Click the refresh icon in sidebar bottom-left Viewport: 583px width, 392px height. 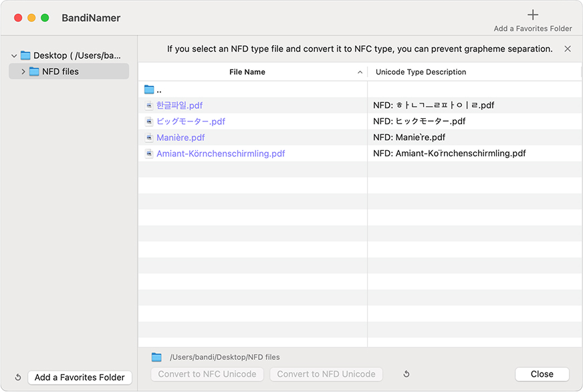(18, 377)
